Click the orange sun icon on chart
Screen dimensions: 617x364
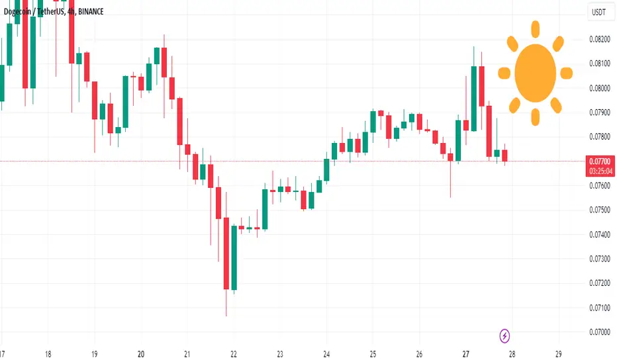click(535, 73)
